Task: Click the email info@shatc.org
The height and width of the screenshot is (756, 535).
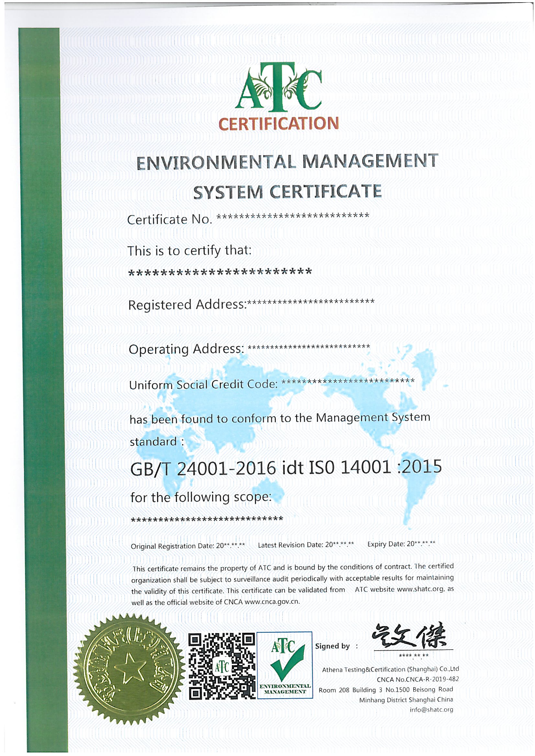Action: click(431, 709)
